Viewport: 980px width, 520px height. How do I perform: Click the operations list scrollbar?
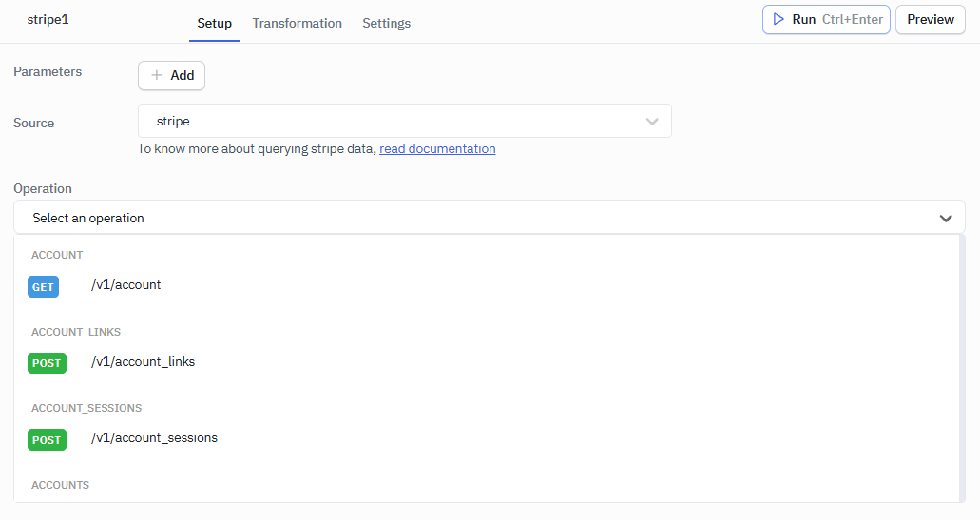[962, 368]
